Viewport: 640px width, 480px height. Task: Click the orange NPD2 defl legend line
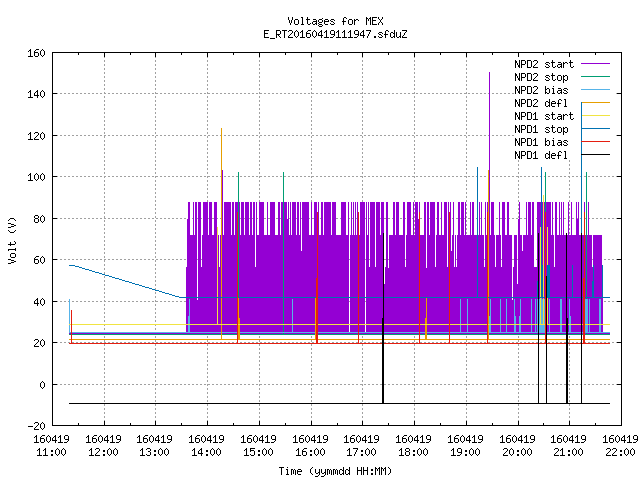click(596, 103)
